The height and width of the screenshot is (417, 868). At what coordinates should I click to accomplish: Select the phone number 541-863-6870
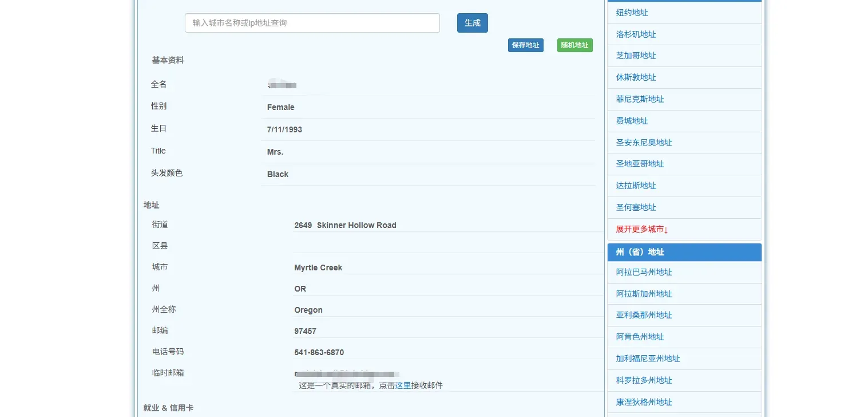(x=319, y=352)
